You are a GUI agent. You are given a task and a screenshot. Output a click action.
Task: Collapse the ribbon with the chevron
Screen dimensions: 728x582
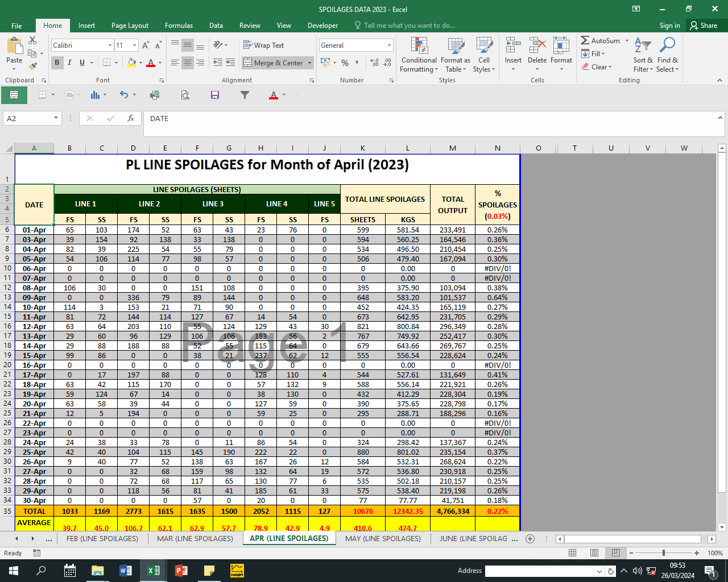(719, 80)
